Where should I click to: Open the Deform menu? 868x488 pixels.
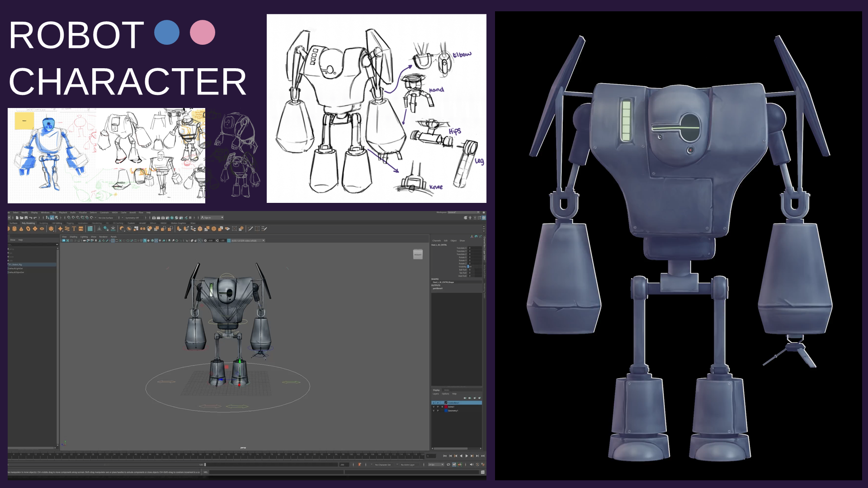pos(93,212)
